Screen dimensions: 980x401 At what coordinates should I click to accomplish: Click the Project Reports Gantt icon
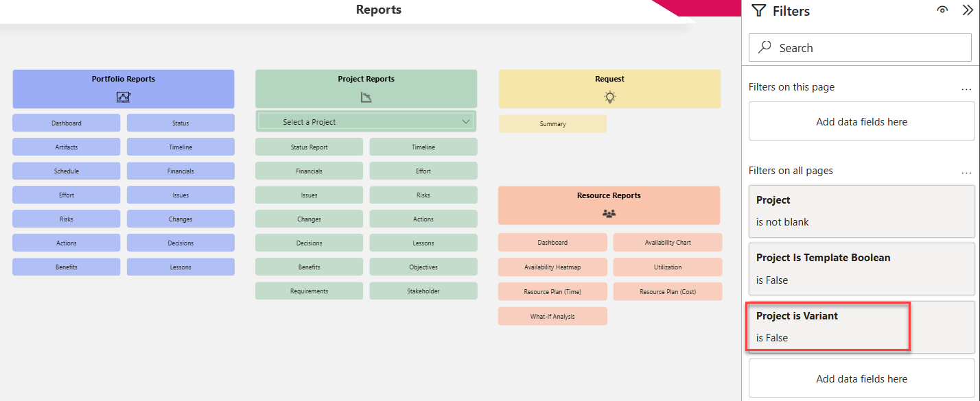tap(366, 97)
